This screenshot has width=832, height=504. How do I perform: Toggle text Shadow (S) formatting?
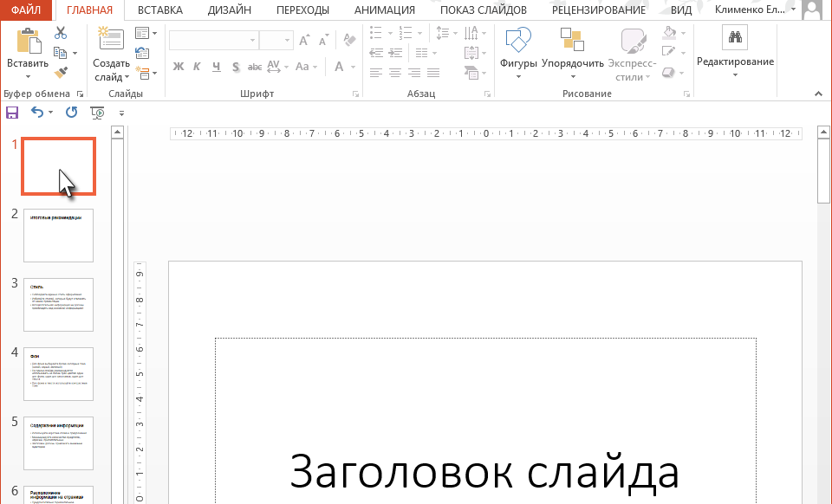coord(236,67)
